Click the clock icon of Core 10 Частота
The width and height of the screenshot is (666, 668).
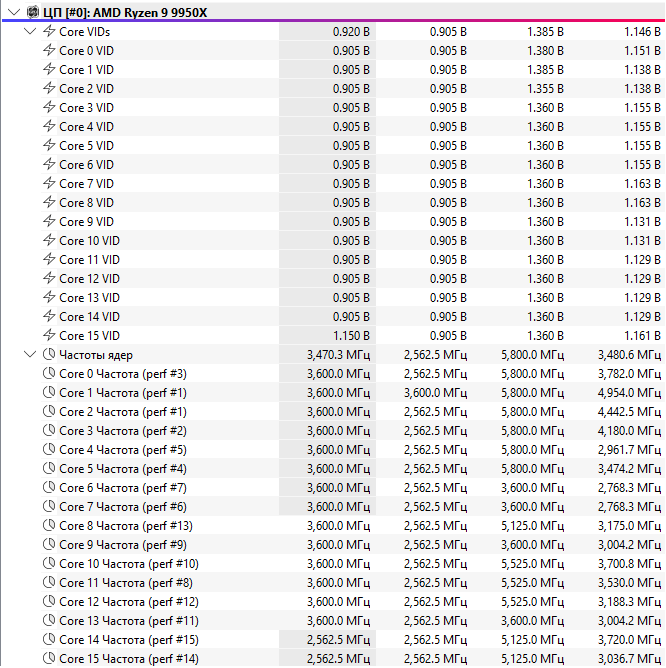click(49, 564)
